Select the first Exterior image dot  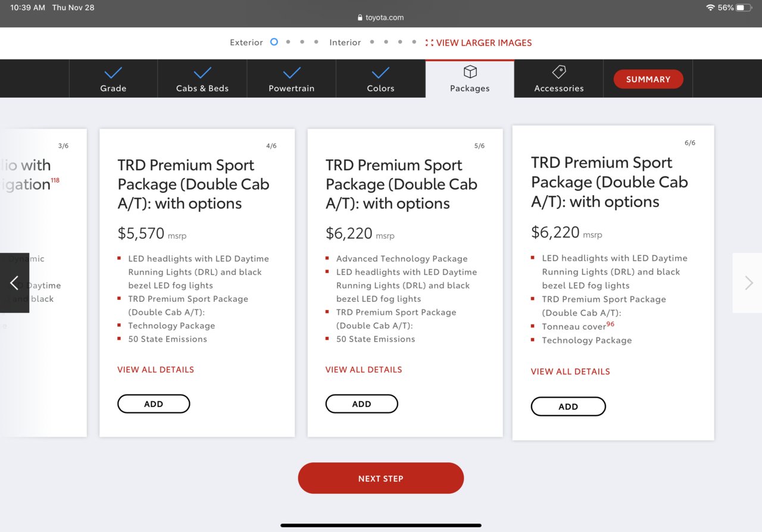tap(274, 42)
